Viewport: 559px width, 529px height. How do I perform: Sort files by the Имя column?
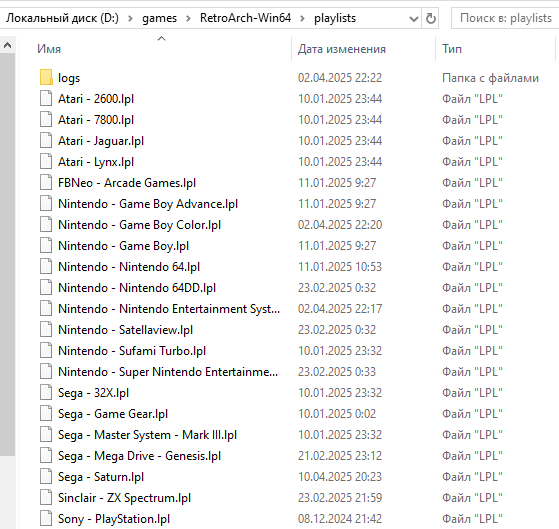click(49, 49)
